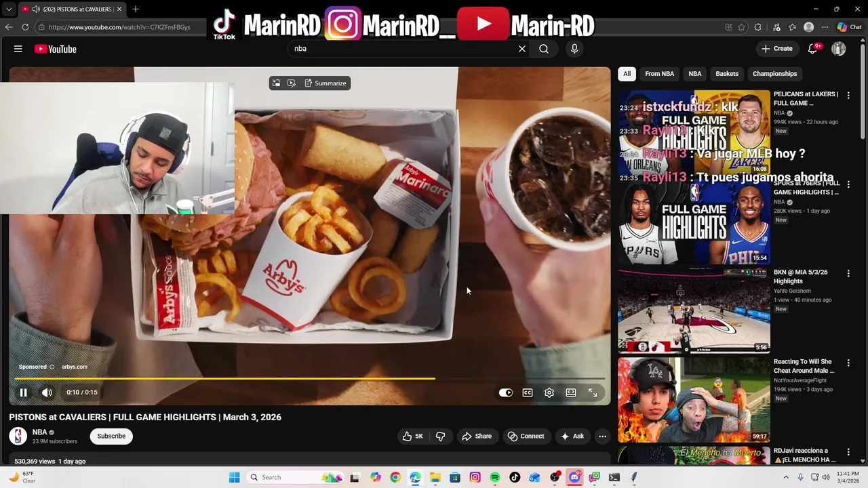Select the From NBA filter chip
This screenshot has width=868, height=488.
[660, 74]
